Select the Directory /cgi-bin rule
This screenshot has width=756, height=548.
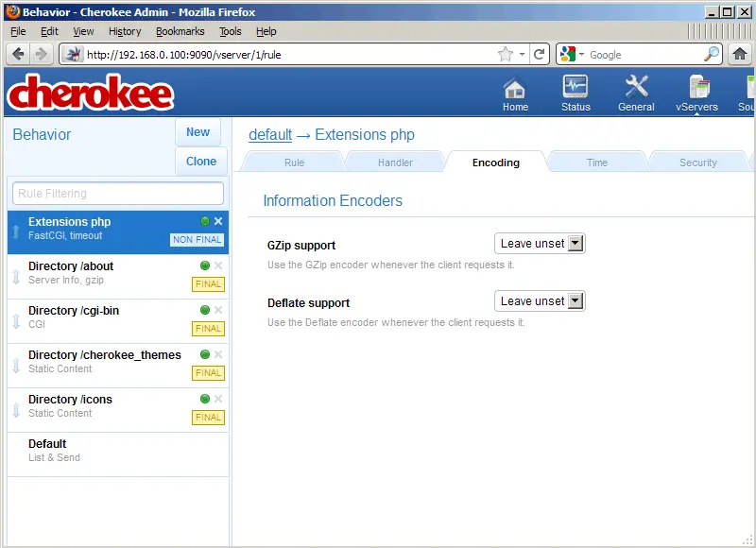pos(117,321)
